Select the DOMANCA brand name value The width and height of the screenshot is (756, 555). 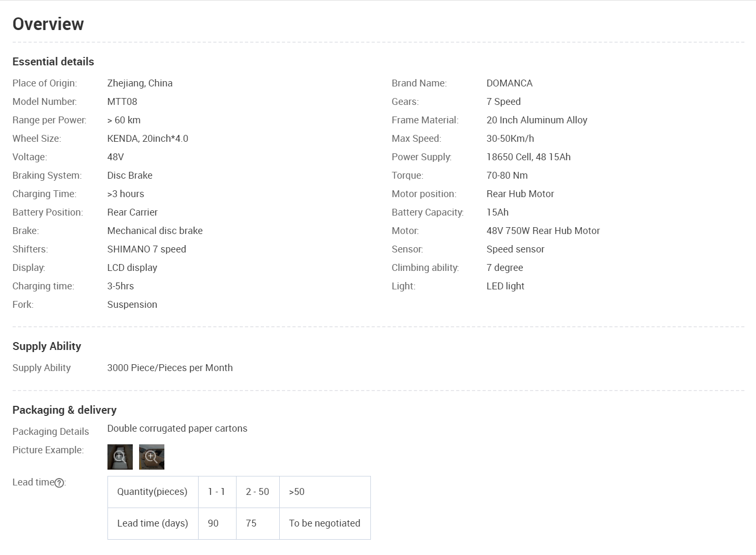(509, 83)
